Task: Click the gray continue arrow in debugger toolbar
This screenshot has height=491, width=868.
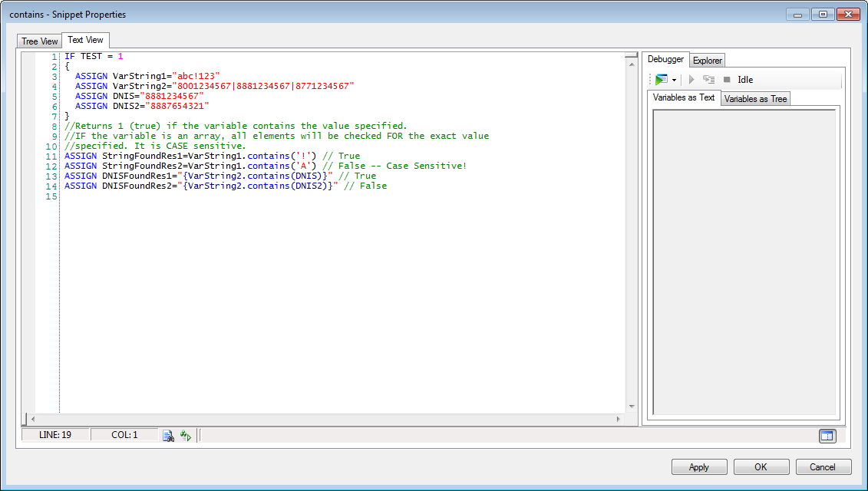Action: (691, 80)
